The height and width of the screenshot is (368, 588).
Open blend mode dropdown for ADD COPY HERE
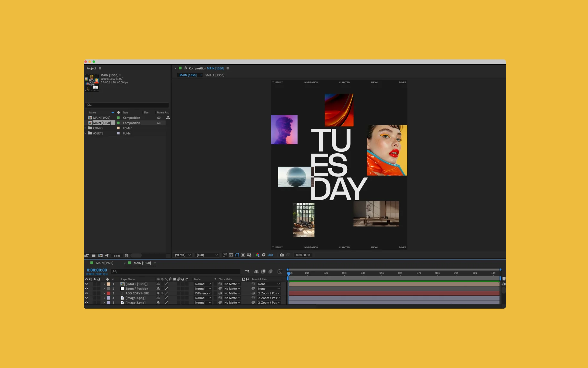pyautogui.click(x=203, y=293)
